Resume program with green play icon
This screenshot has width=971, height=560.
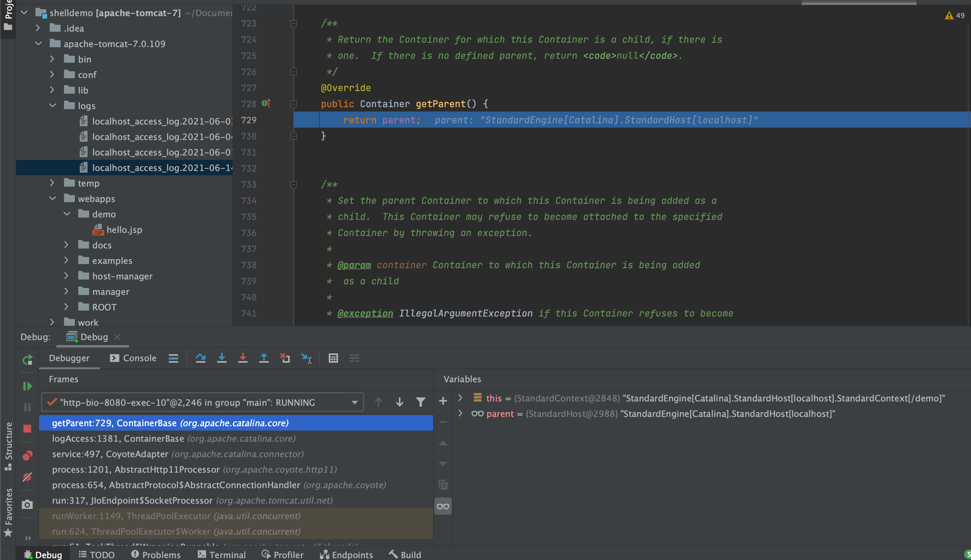27,386
